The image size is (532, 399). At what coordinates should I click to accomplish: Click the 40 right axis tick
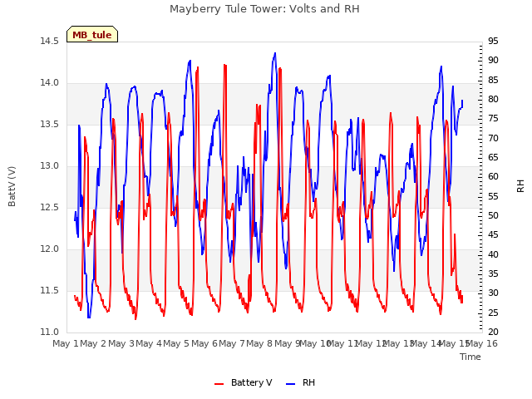[493, 254]
